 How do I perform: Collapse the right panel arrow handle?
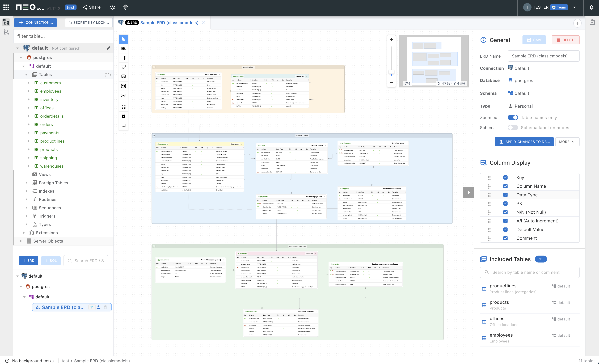[x=469, y=192]
